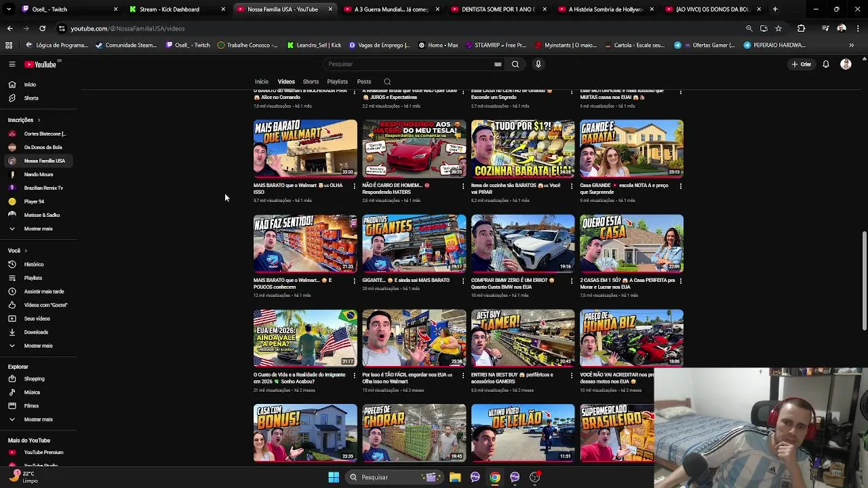Open Seus vídeos in the sidebar
The height and width of the screenshot is (488, 868).
[39, 319]
